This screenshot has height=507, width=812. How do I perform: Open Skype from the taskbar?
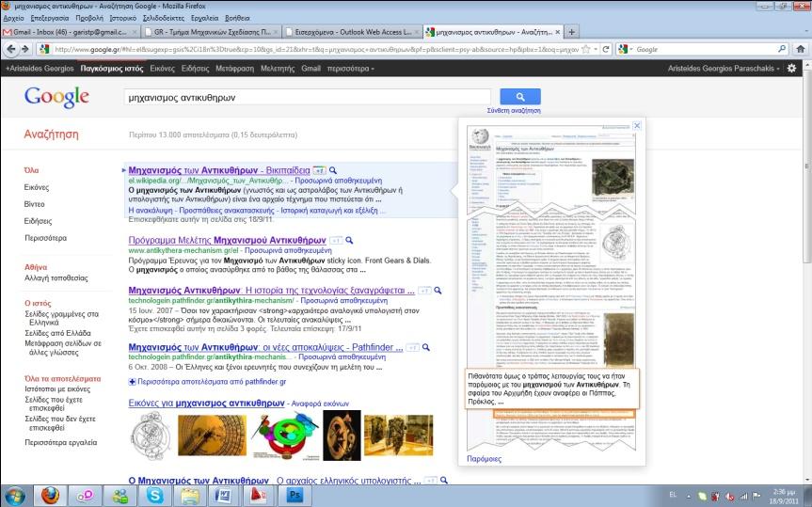pos(155,496)
